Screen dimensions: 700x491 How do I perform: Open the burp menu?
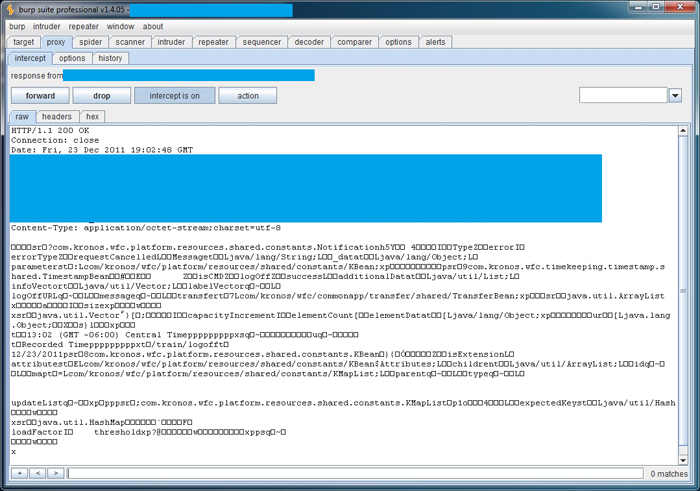pyautogui.click(x=17, y=26)
